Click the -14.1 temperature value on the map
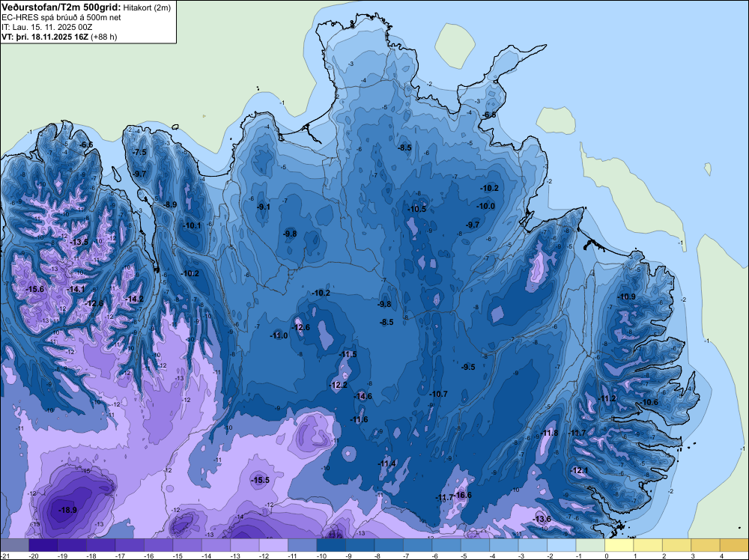Screen dimensions: 749x560 (76, 289)
